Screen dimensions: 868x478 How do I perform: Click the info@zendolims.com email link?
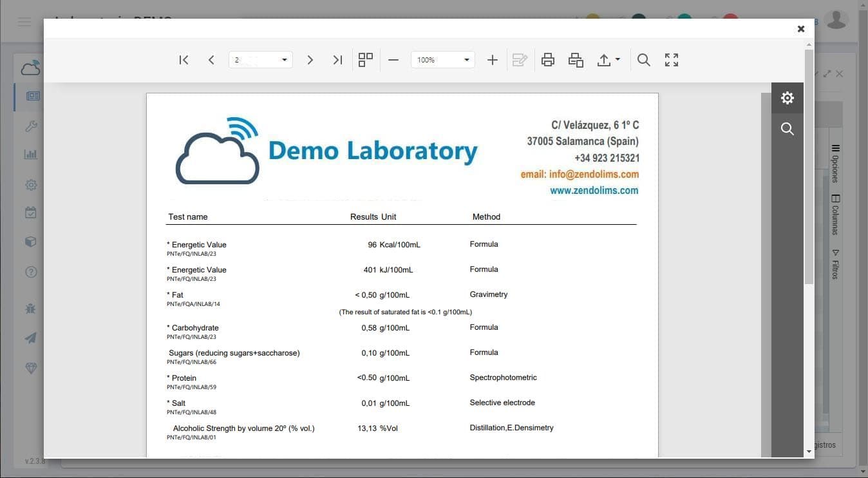594,174
